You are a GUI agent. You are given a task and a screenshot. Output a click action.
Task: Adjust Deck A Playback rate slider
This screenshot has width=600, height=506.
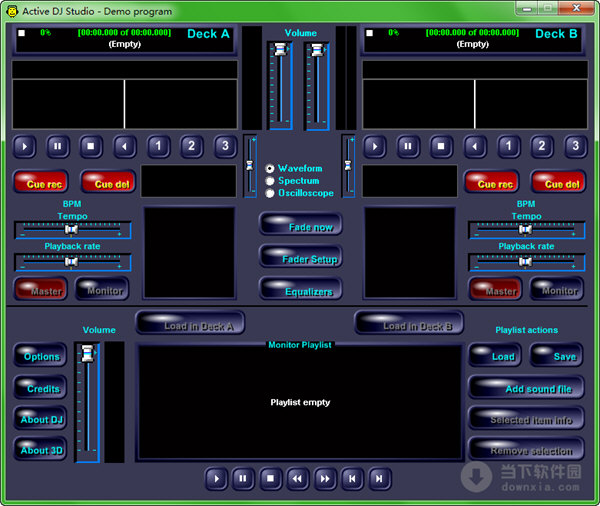coord(73,262)
